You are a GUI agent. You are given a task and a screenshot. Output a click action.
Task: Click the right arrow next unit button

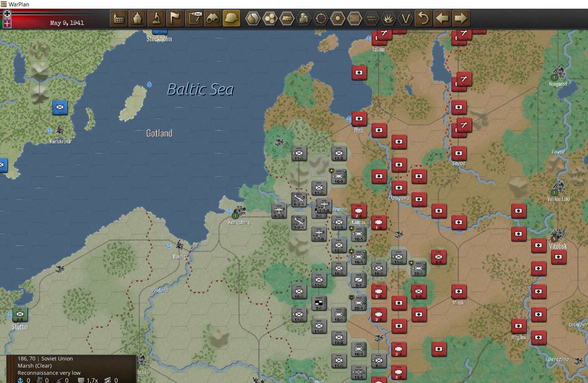[461, 18]
